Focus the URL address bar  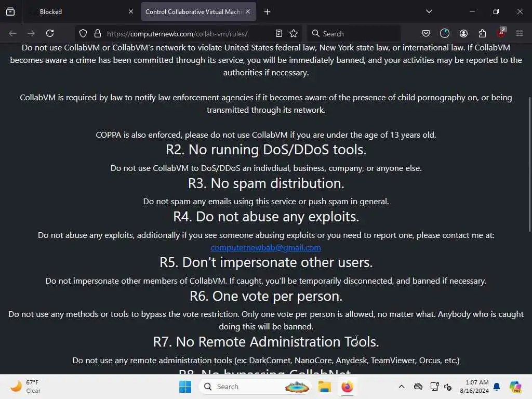[x=187, y=34]
